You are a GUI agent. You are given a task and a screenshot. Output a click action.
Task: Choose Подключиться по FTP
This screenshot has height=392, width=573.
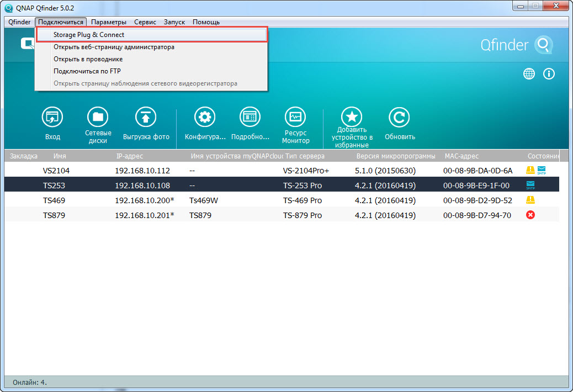[152, 71]
